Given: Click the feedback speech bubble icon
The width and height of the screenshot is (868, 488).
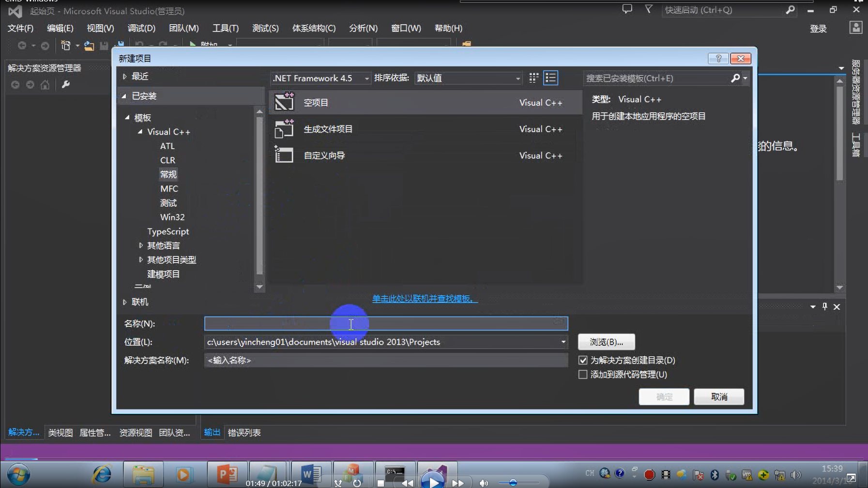Looking at the screenshot, I should click(x=627, y=9).
